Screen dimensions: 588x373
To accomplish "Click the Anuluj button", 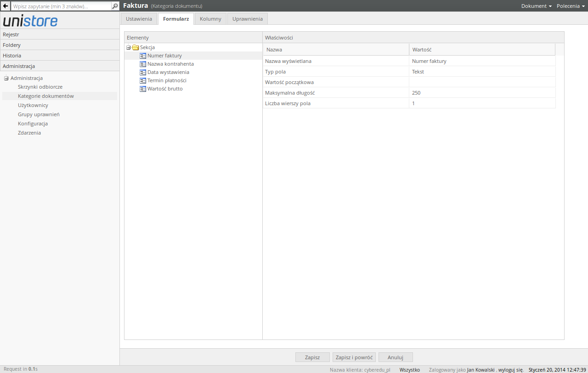I will point(396,357).
